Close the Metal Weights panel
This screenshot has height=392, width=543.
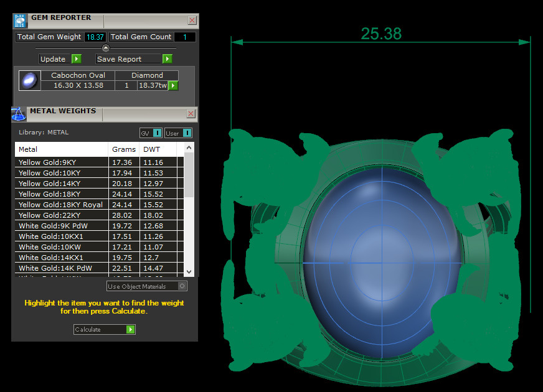[x=192, y=114]
